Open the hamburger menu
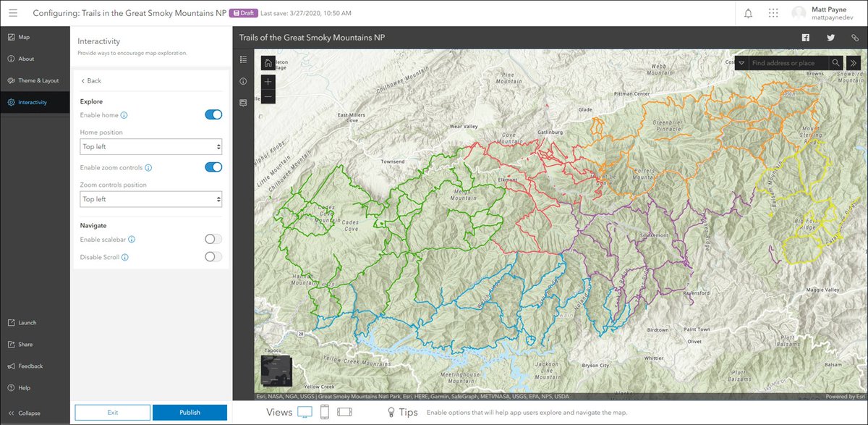 tap(13, 13)
